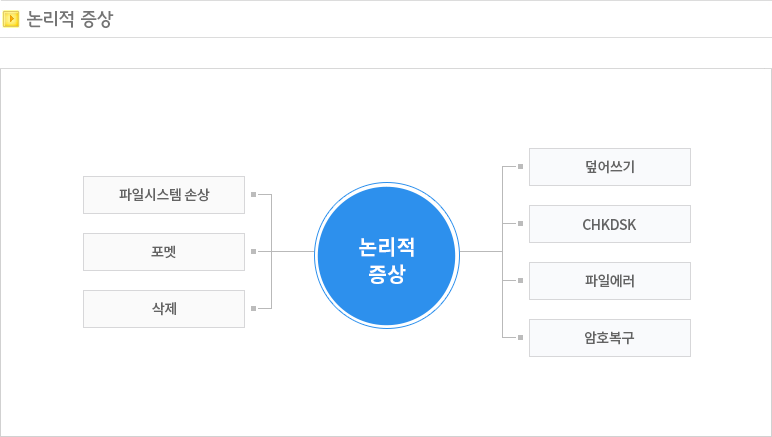The image size is (772, 437).
Task: Choose the CHKDSK box
Action: coord(609,224)
